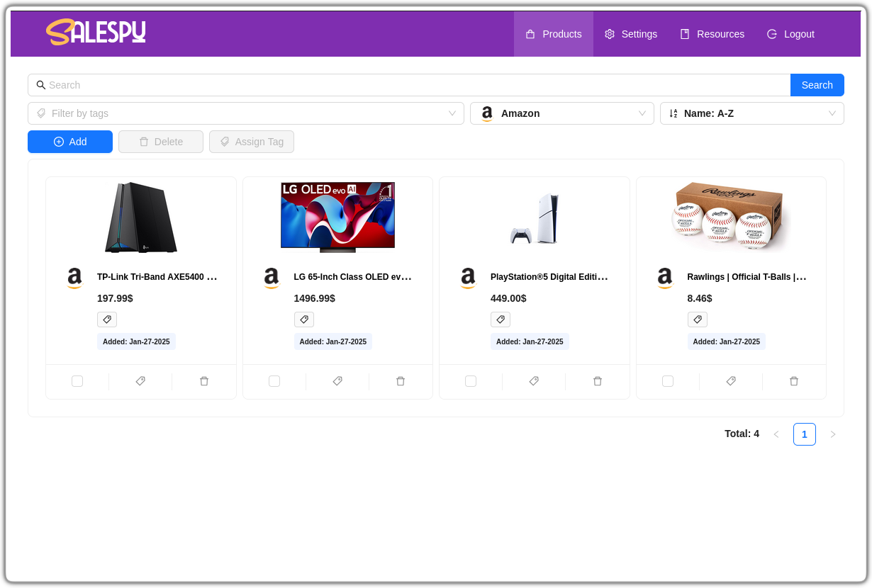This screenshot has height=588, width=872.
Task: Click the previous page arrow
Action: point(776,434)
